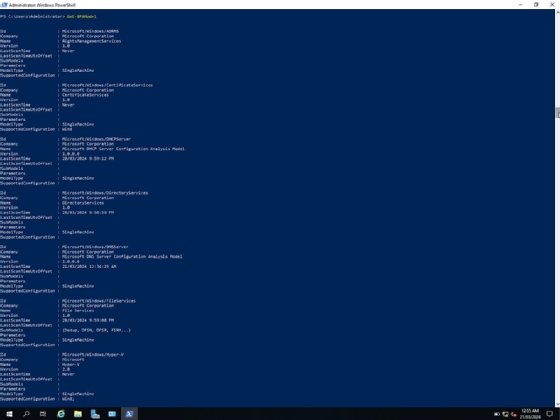Click the Id Microsoft/Windows/FileServices
The width and height of the screenshot is (560, 420).
tap(99, 301)
